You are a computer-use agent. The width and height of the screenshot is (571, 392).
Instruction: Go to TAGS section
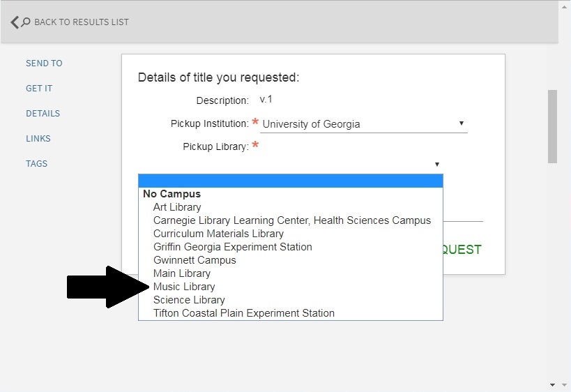tap(36, 164)
